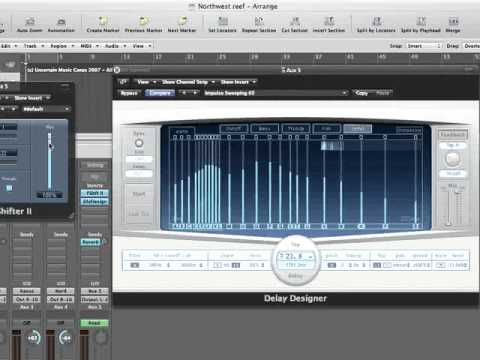Click the -64 pan knob
The height and width of the screenshot is (360, 480).
pyautogui.click(x=65, y=338)
